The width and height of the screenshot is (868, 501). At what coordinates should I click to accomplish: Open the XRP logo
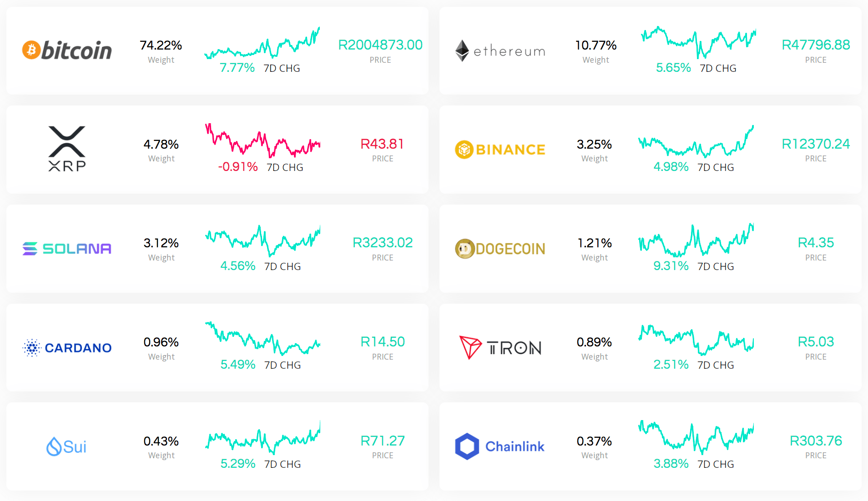pyautogui.click(x=67, y=149)
